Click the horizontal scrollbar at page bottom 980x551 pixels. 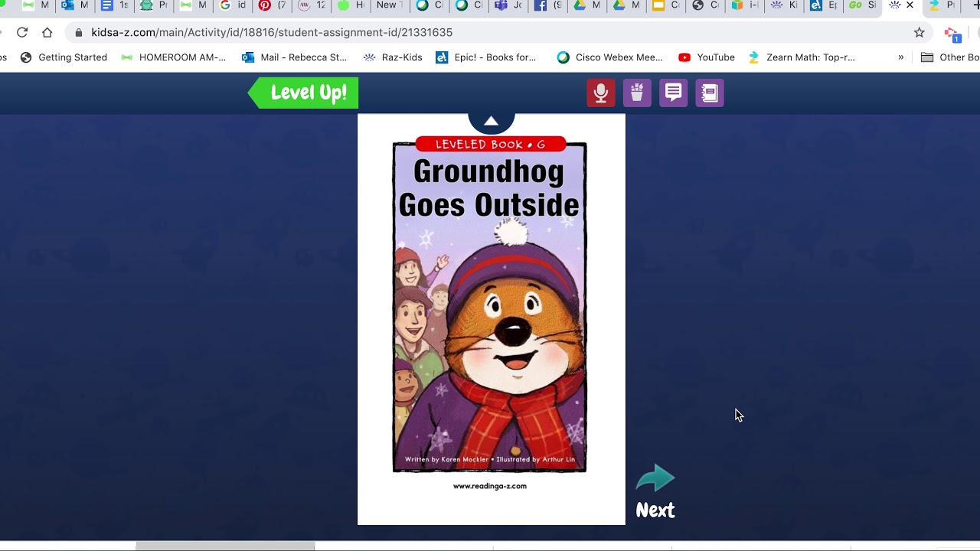pyautogui.click(x=225, y=546)
